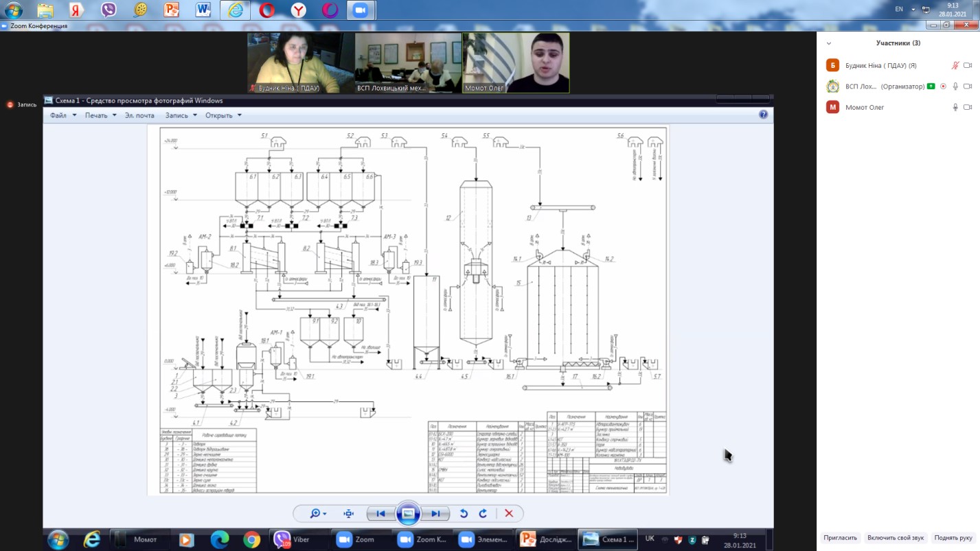The height and width of the screenshot is (551, 980).
Task: Switch to Дослідж... PowerPoint taskbar button
Action: (x=544, y=539)
